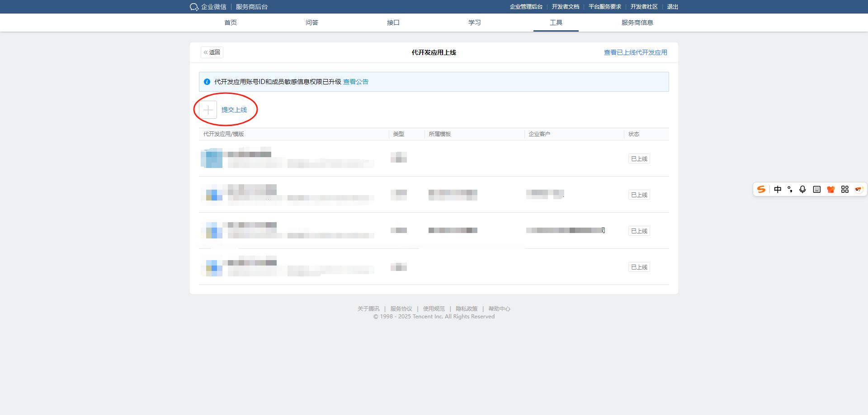Open the 服务商信息 tab
This screenshot has width=868, height=415.
637,23
